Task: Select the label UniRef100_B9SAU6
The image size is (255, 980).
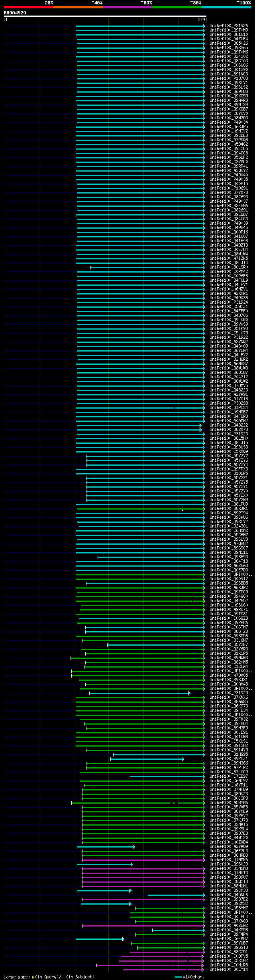Action: 229,517
